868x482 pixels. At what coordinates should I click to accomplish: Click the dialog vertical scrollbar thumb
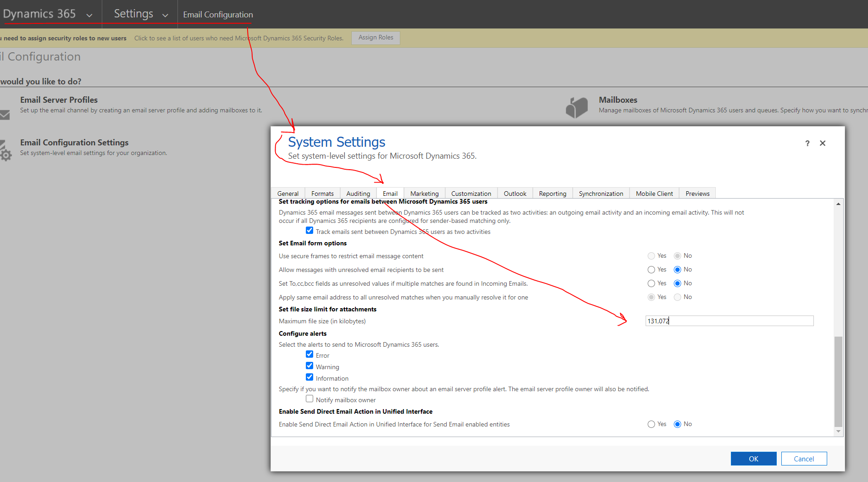tap(838, 382)
